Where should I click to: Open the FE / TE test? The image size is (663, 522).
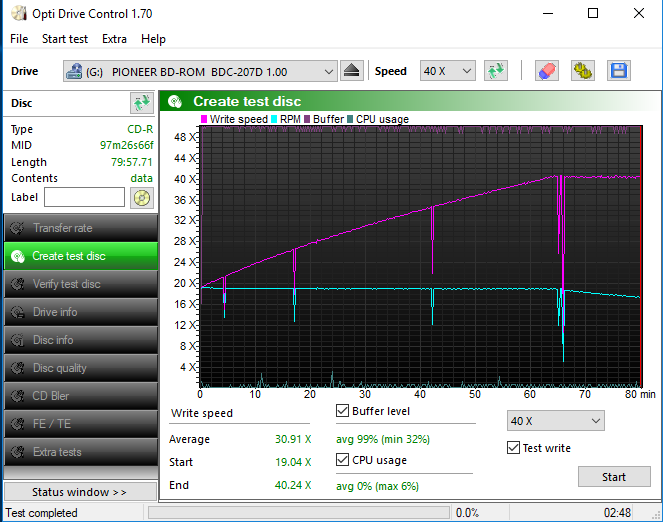[81, 424]
